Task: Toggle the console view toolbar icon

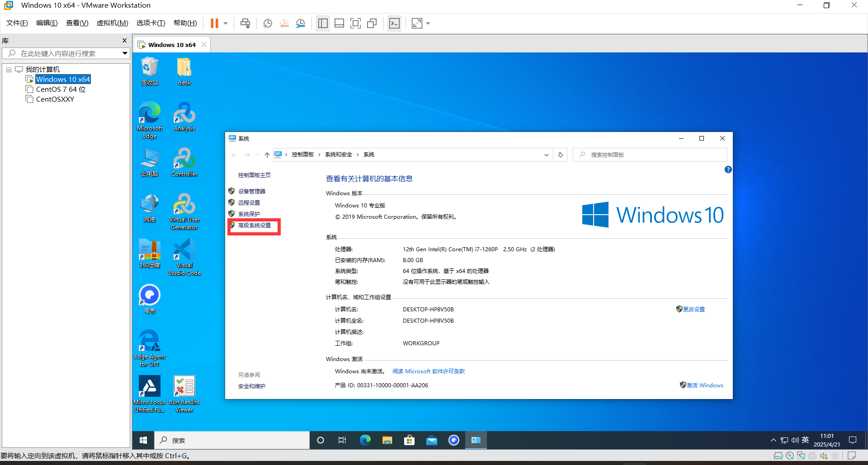Action: click(395, 23)
